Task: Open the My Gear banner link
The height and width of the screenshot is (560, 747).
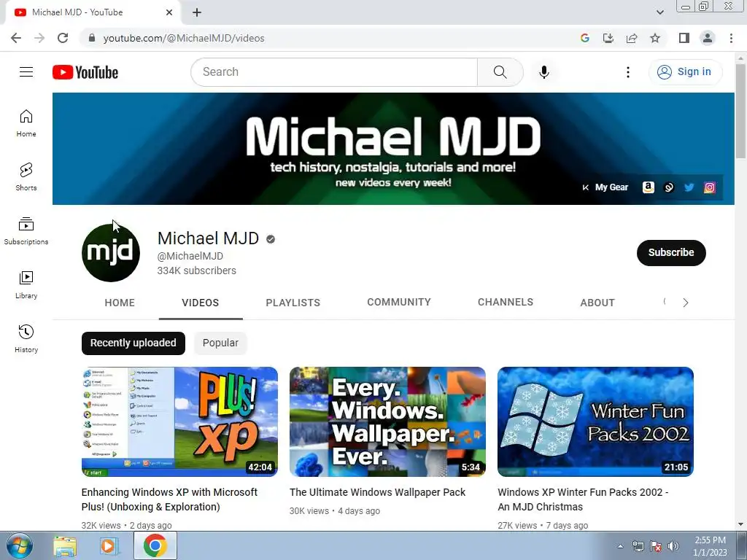Action: [611, 187]
